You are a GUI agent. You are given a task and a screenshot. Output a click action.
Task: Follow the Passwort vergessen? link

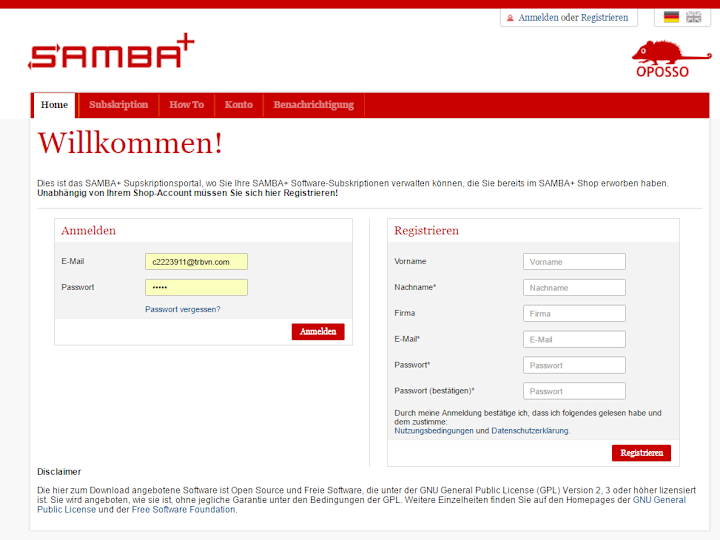(x=183, y=309)
